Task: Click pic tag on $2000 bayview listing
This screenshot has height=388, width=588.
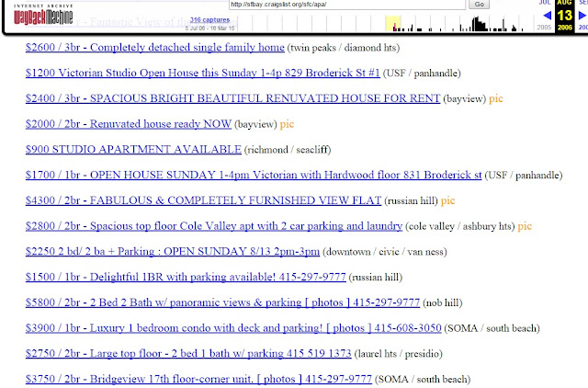Action: click(287, 124)
